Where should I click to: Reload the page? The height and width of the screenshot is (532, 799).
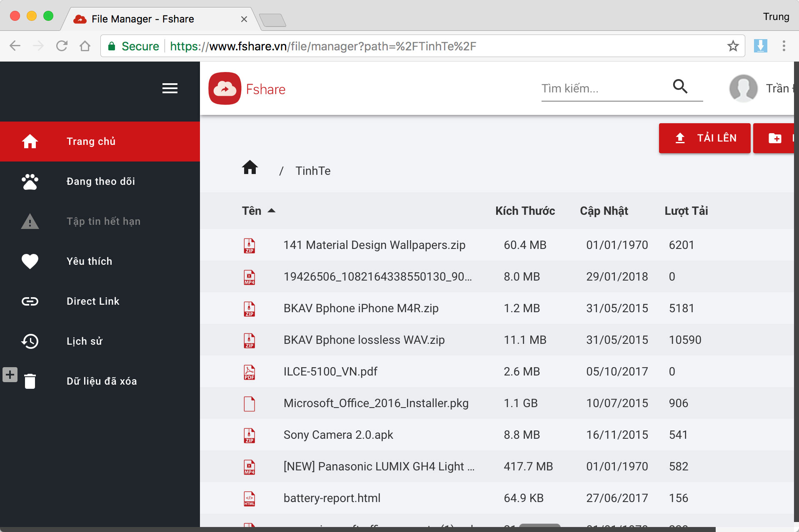(62, 46)
